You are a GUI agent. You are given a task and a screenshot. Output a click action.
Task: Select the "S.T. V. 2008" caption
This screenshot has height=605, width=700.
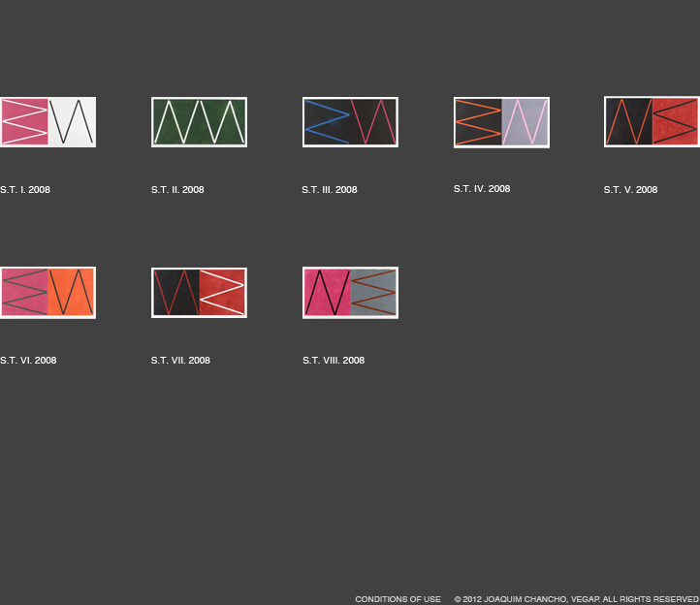630,190
